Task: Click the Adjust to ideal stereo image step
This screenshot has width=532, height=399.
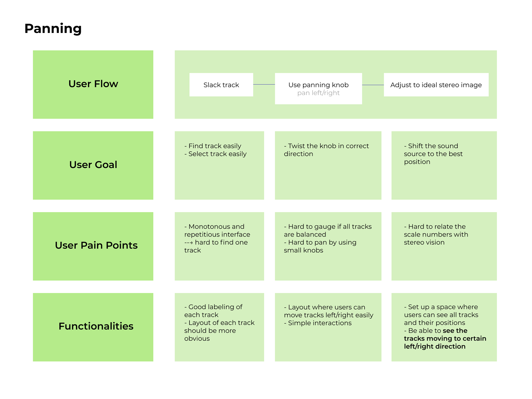Action: pos(436,85)
